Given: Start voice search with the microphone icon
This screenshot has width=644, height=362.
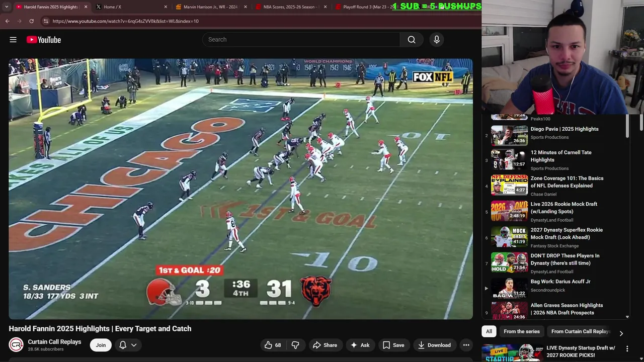Looking at the screenshot, I should [x=437, y=40].
